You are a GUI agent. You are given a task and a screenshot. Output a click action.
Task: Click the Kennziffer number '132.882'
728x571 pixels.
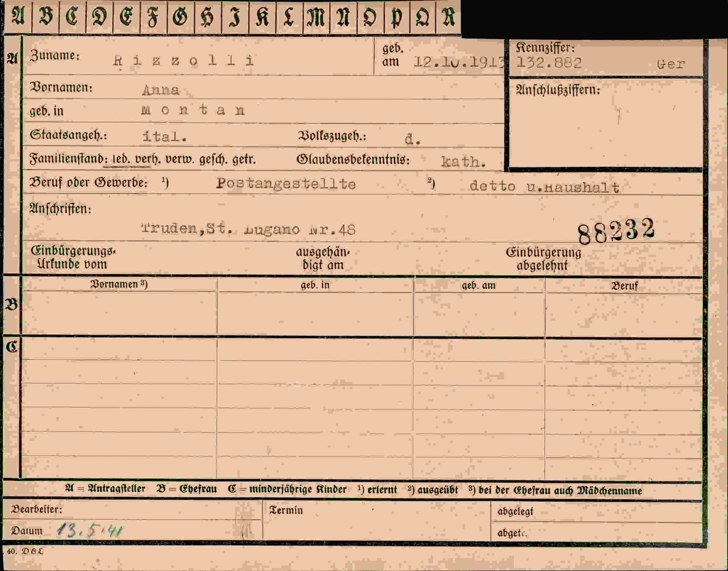click(x=549, y=63)
